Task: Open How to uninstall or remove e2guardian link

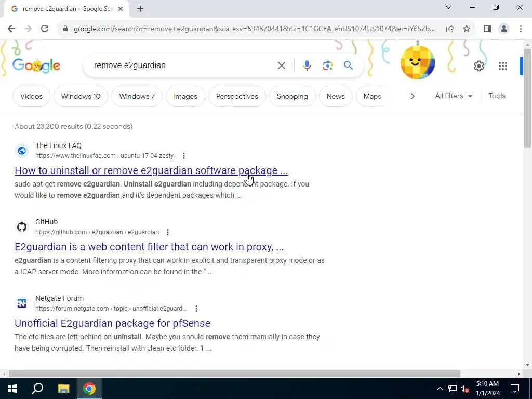Action: [x=151, y=170]
